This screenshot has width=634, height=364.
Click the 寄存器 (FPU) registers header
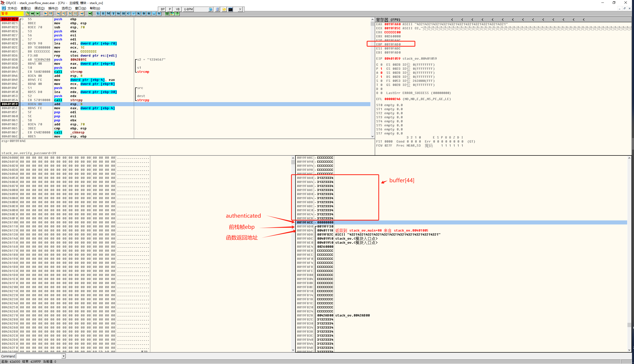388,20
